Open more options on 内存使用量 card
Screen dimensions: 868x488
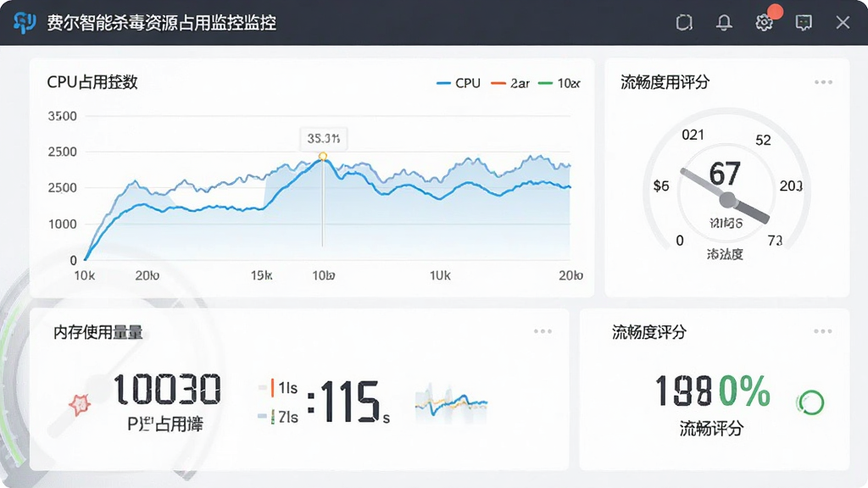point(542,331)
